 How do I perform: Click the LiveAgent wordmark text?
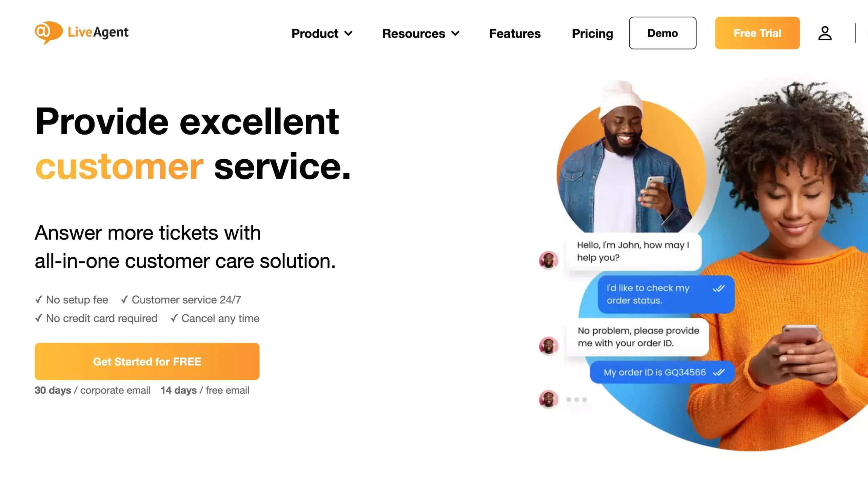coord(98,32)
